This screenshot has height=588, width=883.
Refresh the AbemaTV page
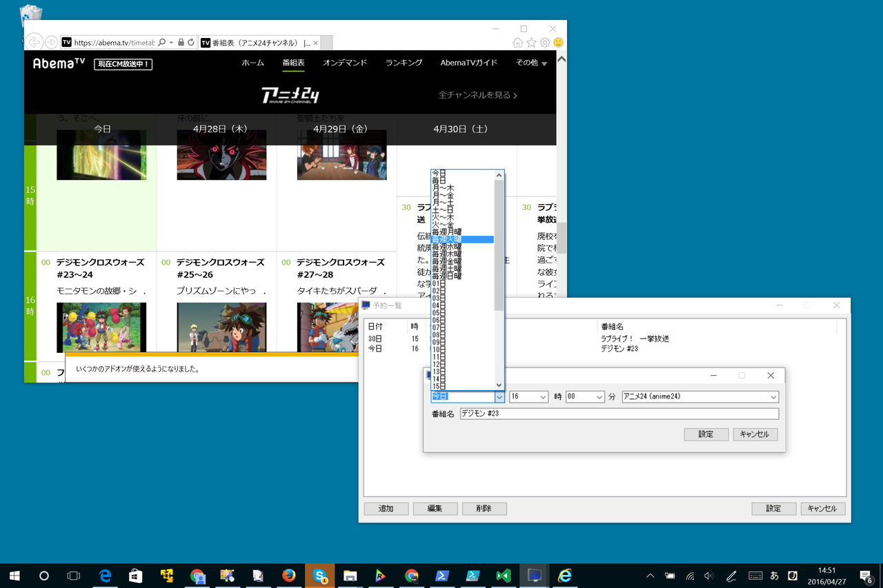point(190,42)
